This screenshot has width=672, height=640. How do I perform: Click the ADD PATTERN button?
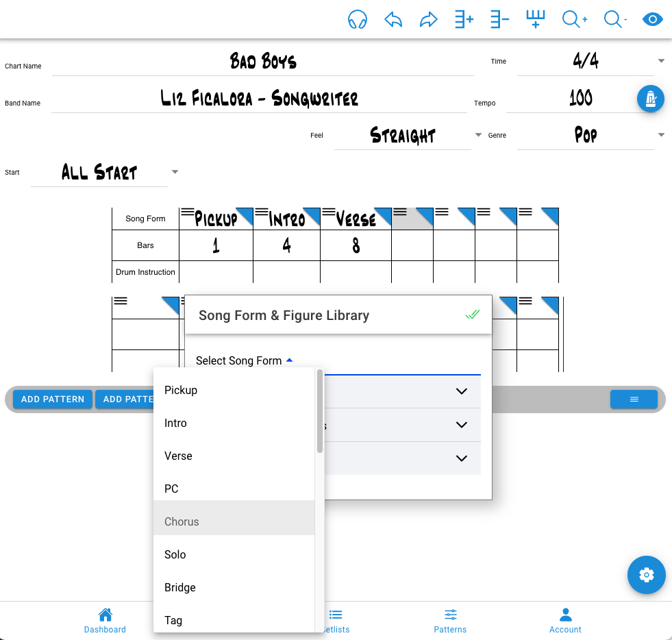pos(52,399)
